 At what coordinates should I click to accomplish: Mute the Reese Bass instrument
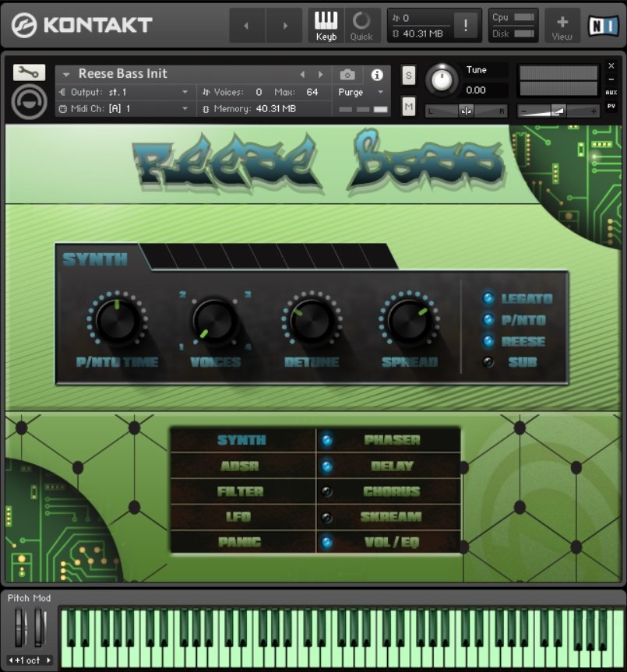409,106
